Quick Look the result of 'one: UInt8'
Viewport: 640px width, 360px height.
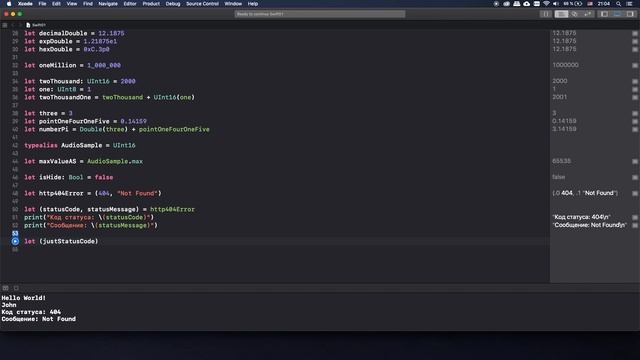pyautogui.click(x=635, y=89)
